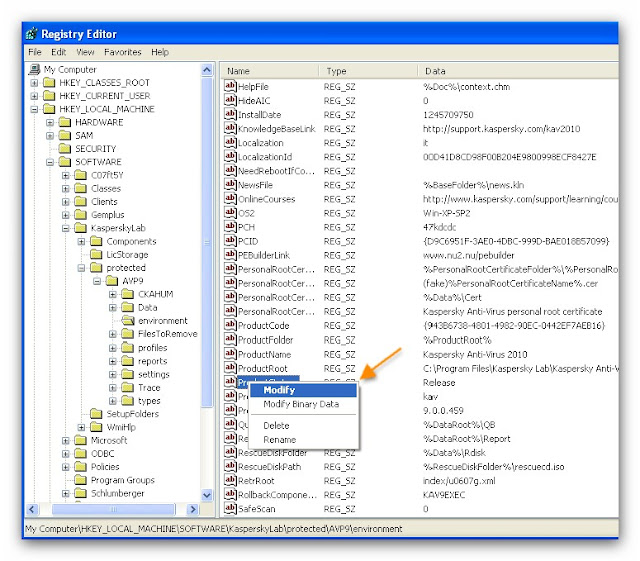Click the LicStorage folder icon
The image size is (640, 561).
[x=96, y=254]
